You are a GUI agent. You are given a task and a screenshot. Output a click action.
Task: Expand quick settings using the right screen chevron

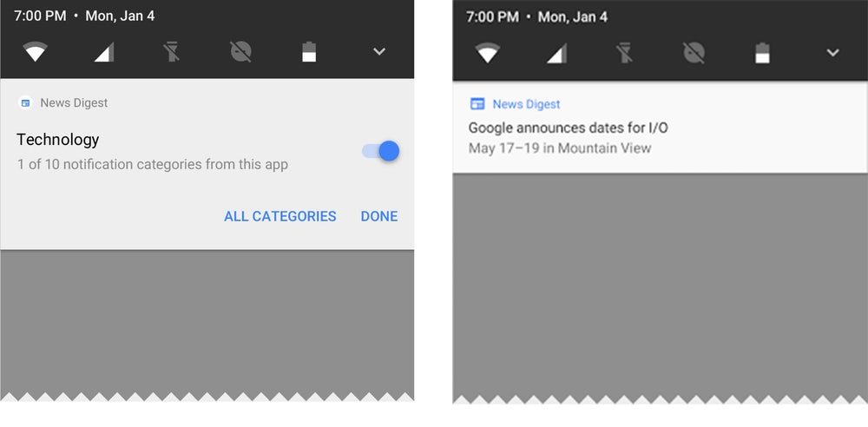(832, 54)
